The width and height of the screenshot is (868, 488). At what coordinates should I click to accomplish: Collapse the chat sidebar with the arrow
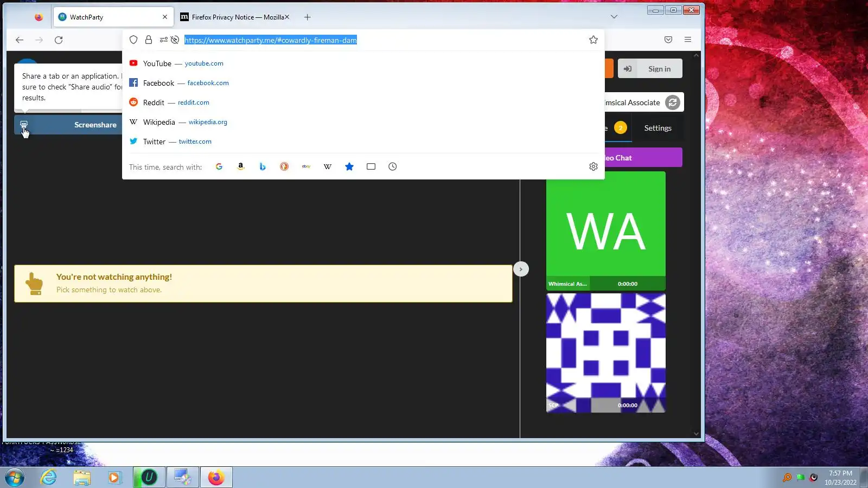pyautogui.click(x=521, y=269)
